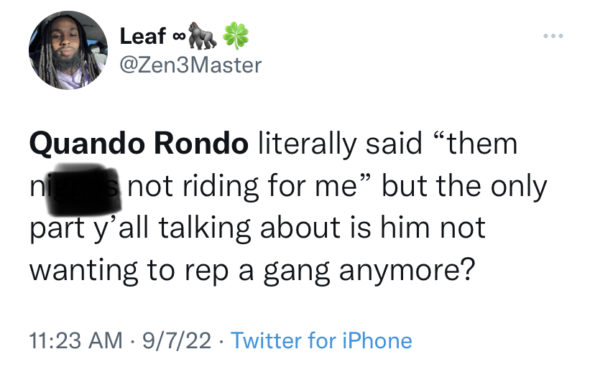Click the quoted word "them"
The height and width of the screenshot is (372, 595).
click(x=482, y=145)
